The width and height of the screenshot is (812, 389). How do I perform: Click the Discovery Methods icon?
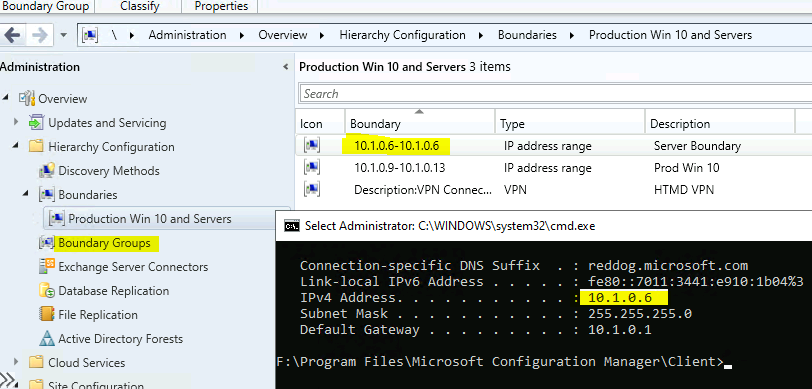[47, 170]
